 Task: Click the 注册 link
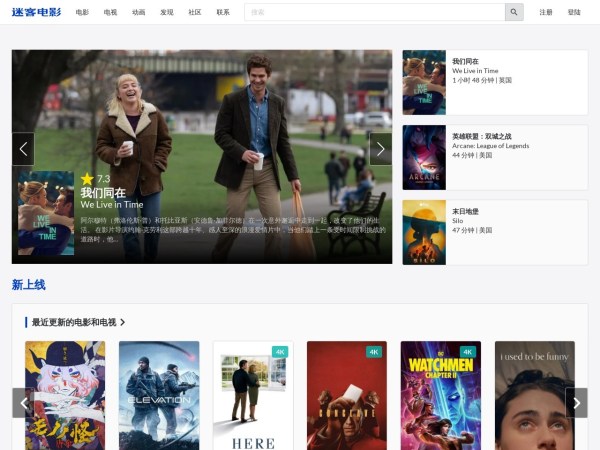point(545,12)
